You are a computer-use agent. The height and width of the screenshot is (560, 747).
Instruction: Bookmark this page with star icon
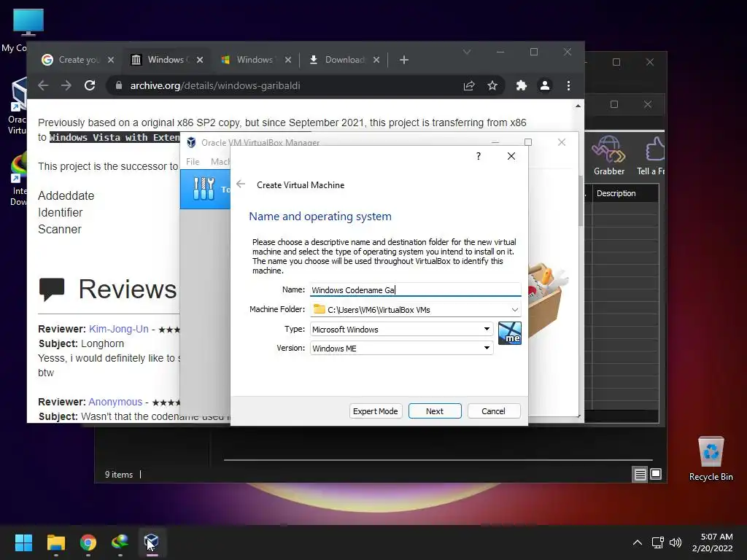click(492, 85)
